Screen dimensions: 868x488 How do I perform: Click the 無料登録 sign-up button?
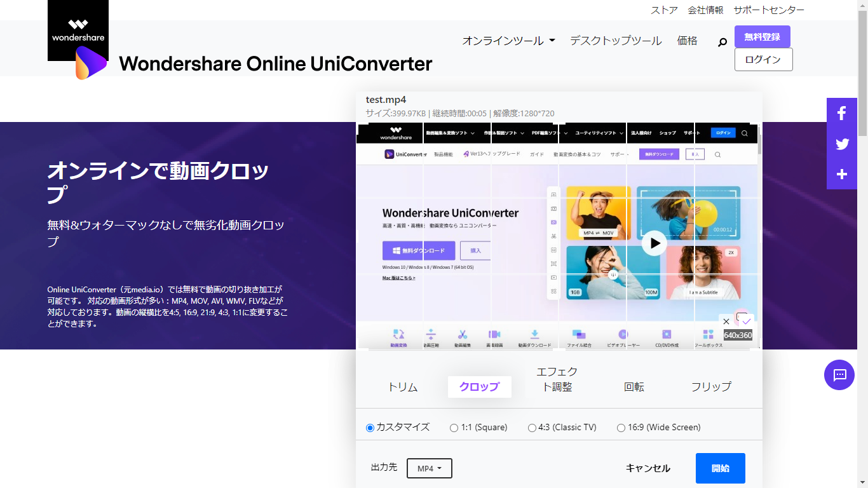pos(763,37)
